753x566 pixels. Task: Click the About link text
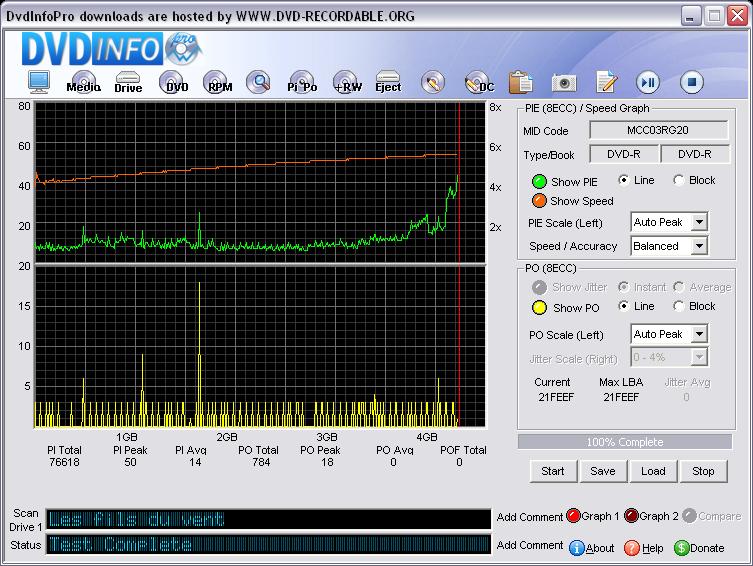(599, 548)
